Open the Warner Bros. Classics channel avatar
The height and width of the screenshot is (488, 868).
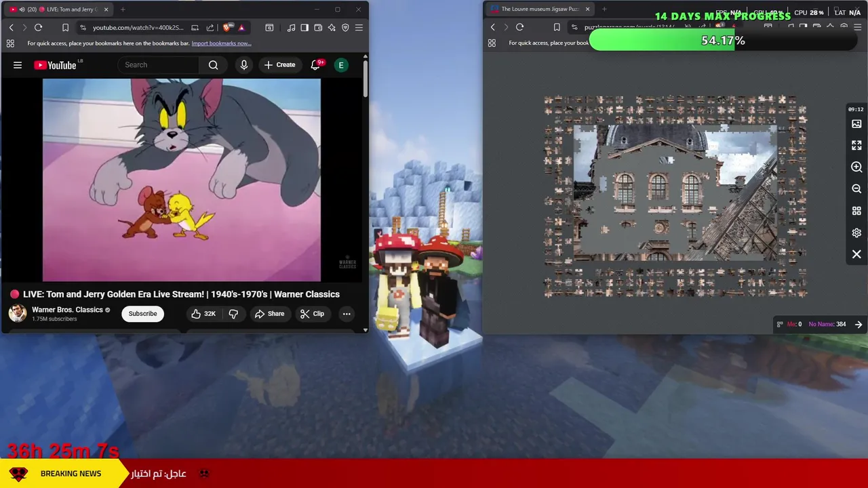pyautogui.click(x=17, y=313)
